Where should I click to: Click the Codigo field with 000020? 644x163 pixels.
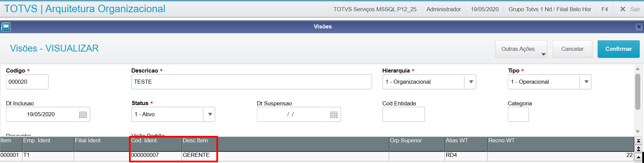(x=27, y=82)
